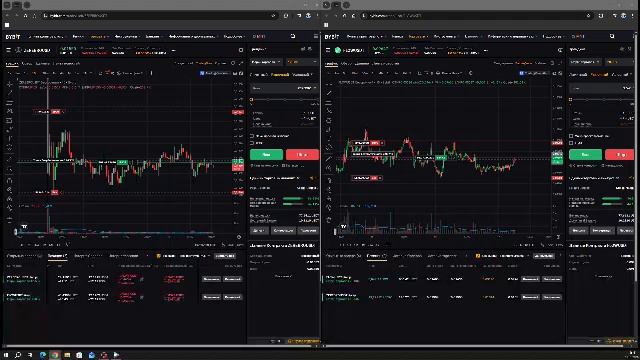The height and width of the screenshot is (360, 640).
Task: Adjust the quantity slider handle in right order panel
Action: coord(571,100)
